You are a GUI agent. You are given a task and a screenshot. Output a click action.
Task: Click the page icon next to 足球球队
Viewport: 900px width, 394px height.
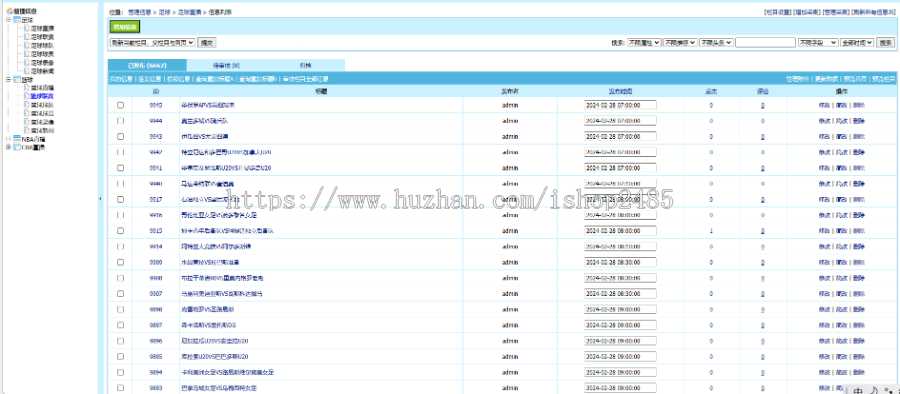click(26, 45)
